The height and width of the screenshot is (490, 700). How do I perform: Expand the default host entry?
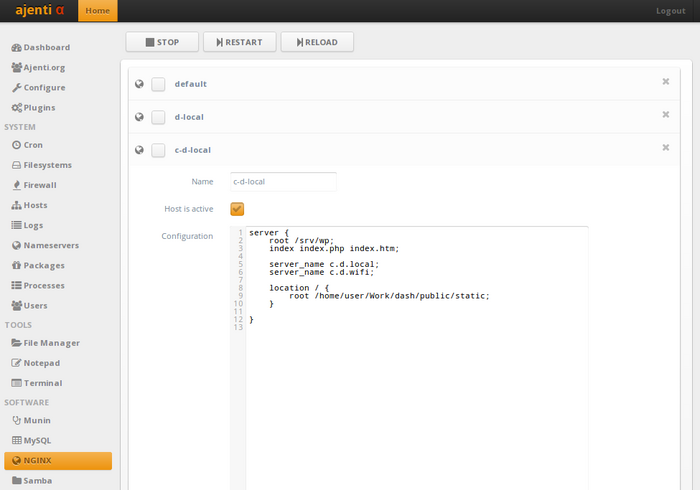tap(190, 84)
